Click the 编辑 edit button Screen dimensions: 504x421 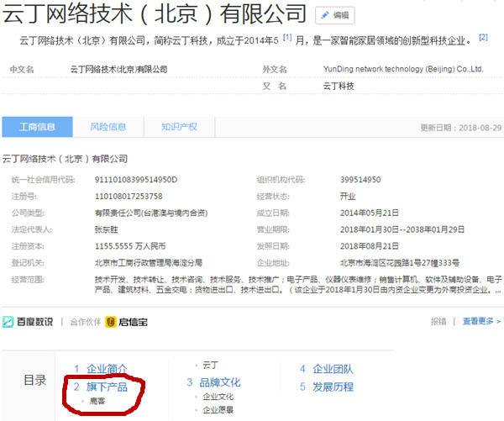(x=335, y=15)
